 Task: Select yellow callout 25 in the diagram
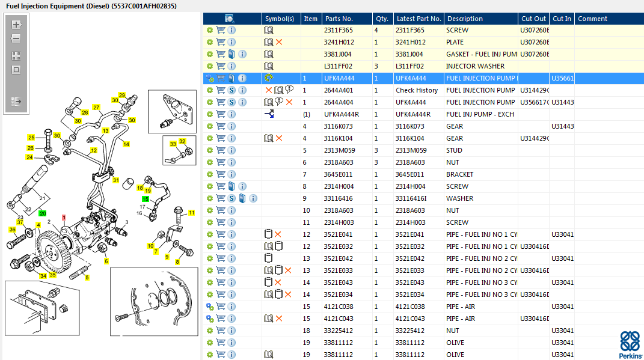click(31, 138)
